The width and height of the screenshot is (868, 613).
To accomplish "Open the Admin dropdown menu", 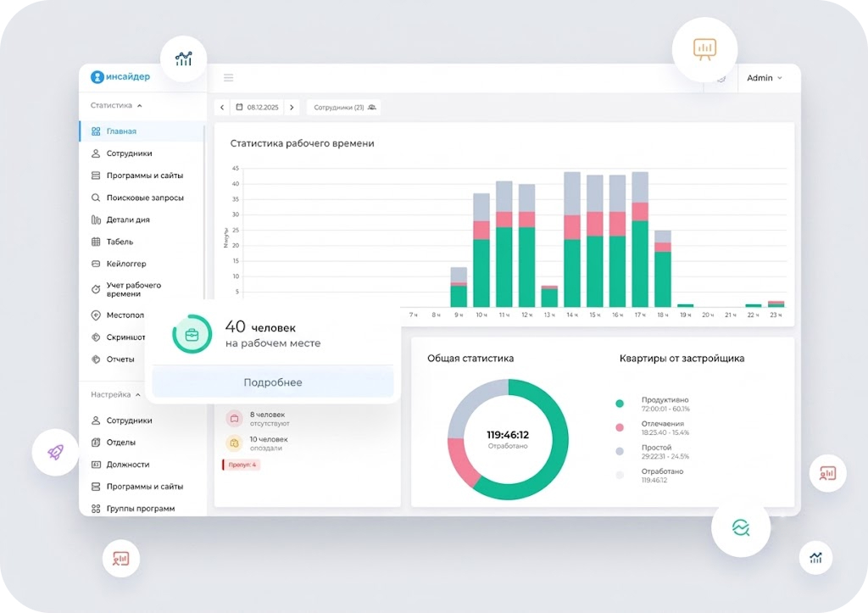I will 764,78.
